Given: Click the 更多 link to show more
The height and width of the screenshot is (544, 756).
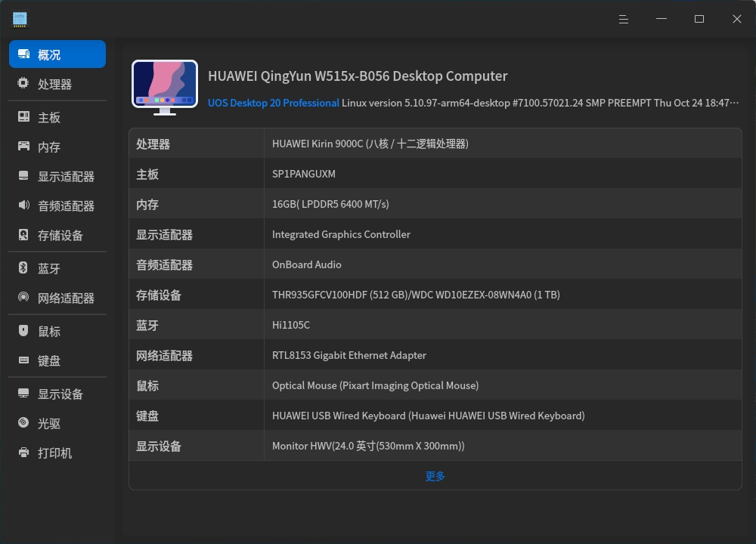Looking at the screenshot, I should (435, 476).
